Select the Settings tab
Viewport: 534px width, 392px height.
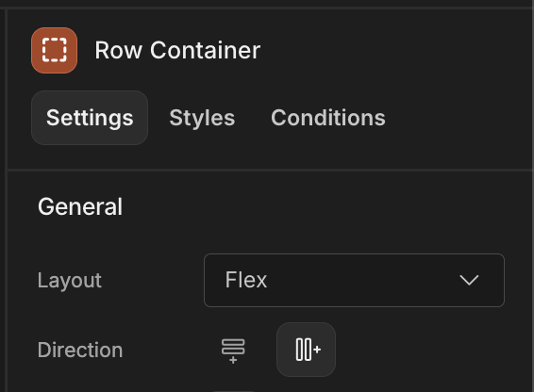90,118
